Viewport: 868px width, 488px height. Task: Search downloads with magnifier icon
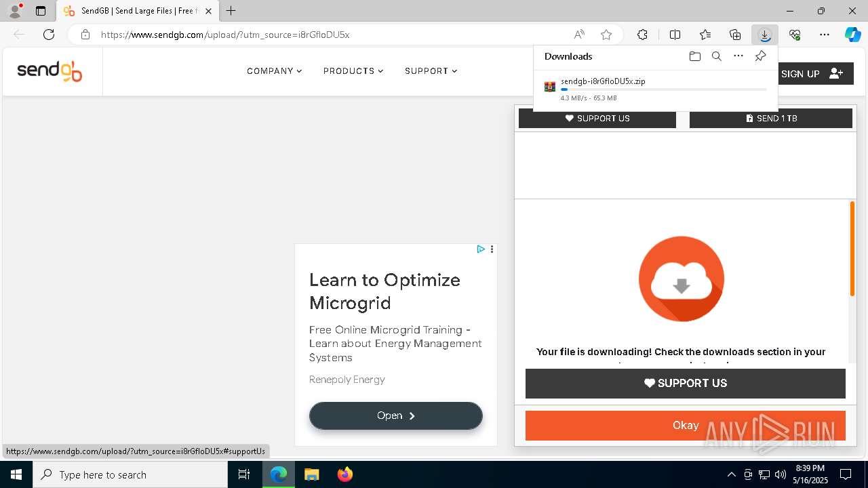[x=716, y=56]
